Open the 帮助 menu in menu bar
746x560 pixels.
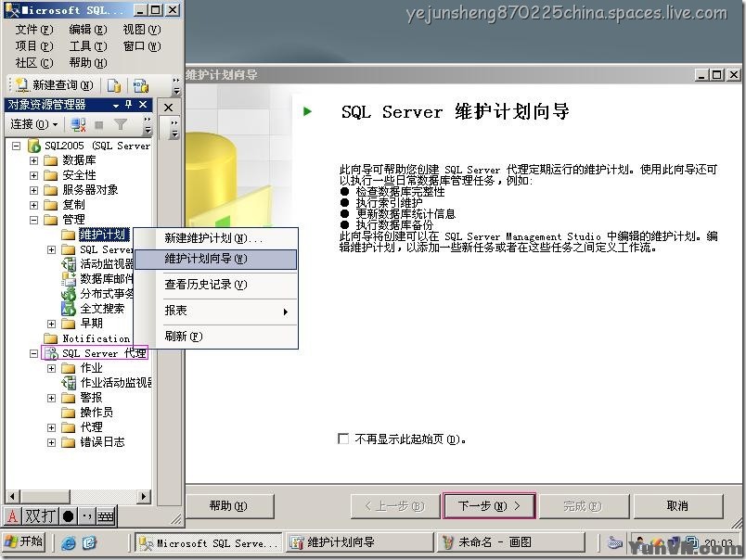(88, 63)
